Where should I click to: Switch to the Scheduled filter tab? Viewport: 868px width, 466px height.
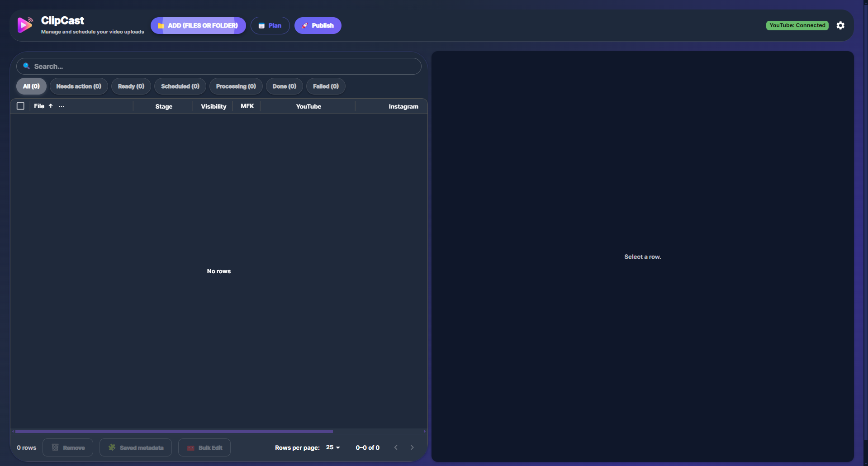tap(180, 86)
